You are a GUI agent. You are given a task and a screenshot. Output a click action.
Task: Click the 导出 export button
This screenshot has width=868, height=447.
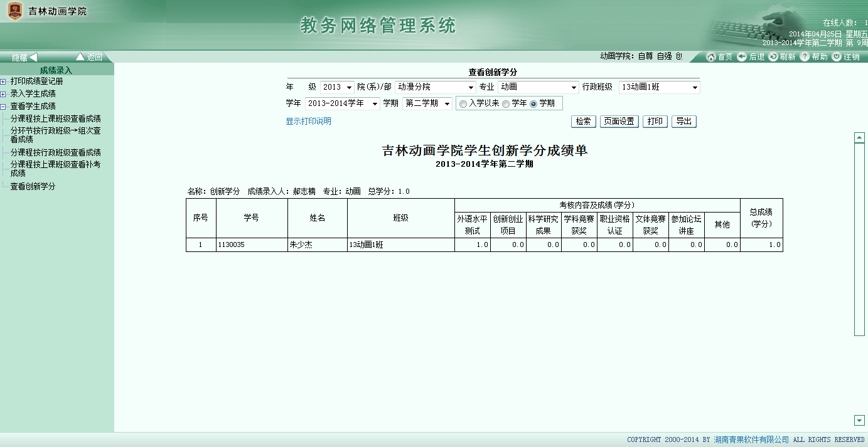pos(683,122)
